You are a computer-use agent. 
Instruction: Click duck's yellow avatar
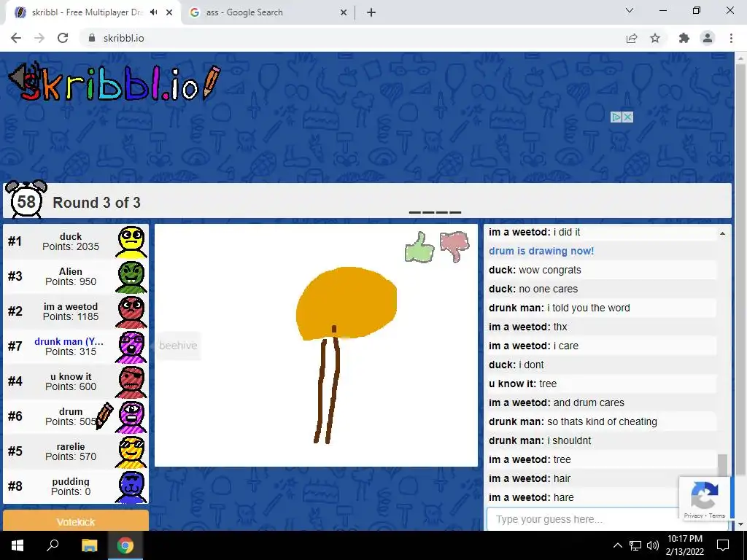click(131, 242)
